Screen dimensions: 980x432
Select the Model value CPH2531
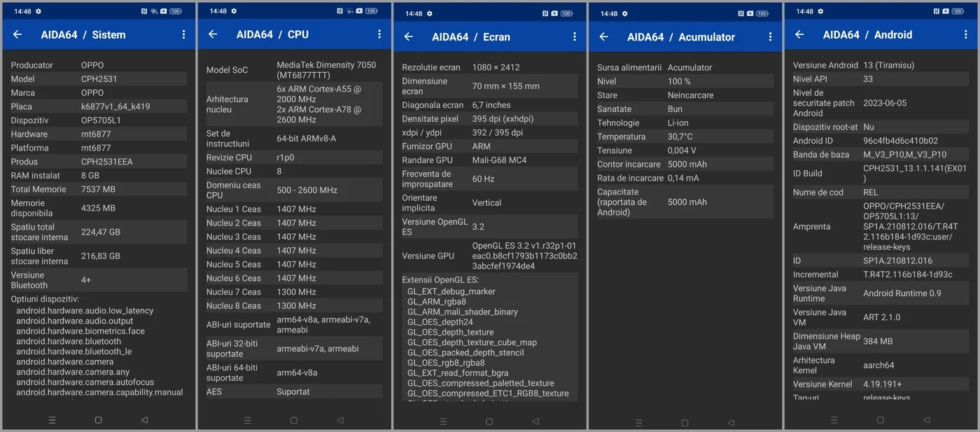click(99, 79)
